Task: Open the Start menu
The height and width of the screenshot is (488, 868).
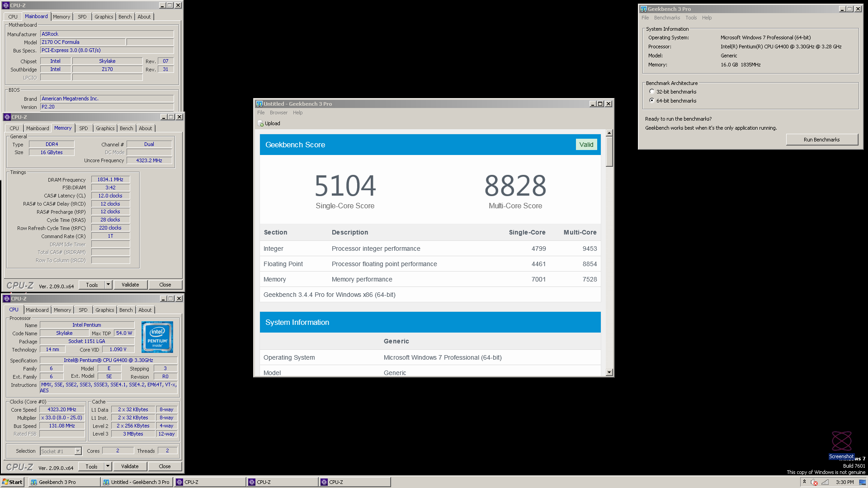Action: tap(13, 482)
